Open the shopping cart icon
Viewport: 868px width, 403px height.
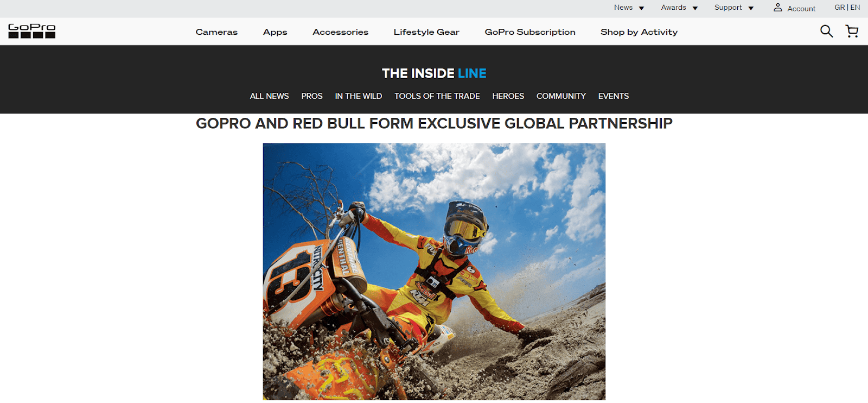pos(852,32)
